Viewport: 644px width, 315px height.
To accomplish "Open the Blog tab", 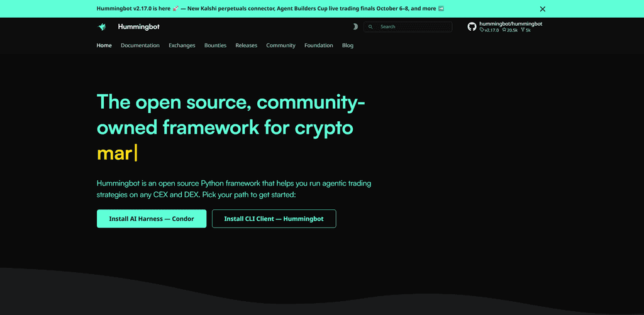I will (347, 46).
